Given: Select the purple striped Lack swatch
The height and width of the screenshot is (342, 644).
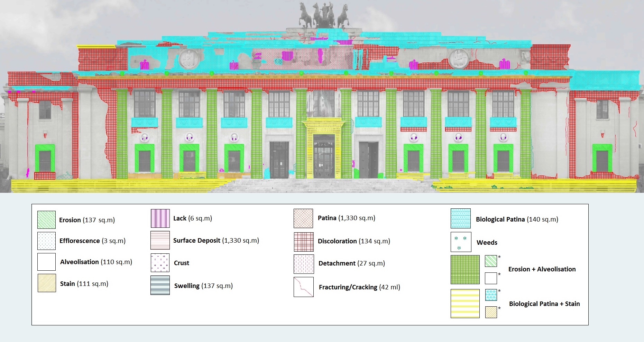Looking at the screenshot, I should (x=160, y=218).
